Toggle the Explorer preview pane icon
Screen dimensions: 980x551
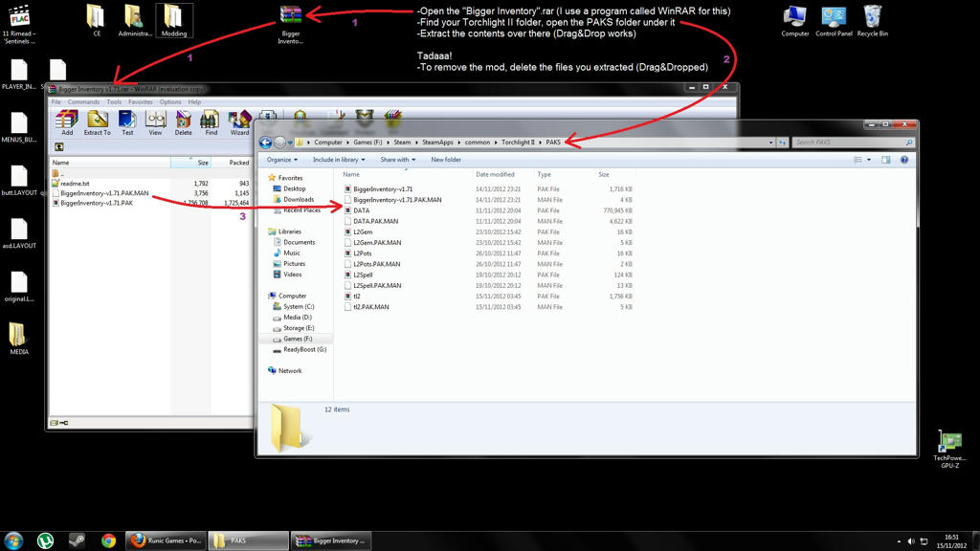click(885, 160)
